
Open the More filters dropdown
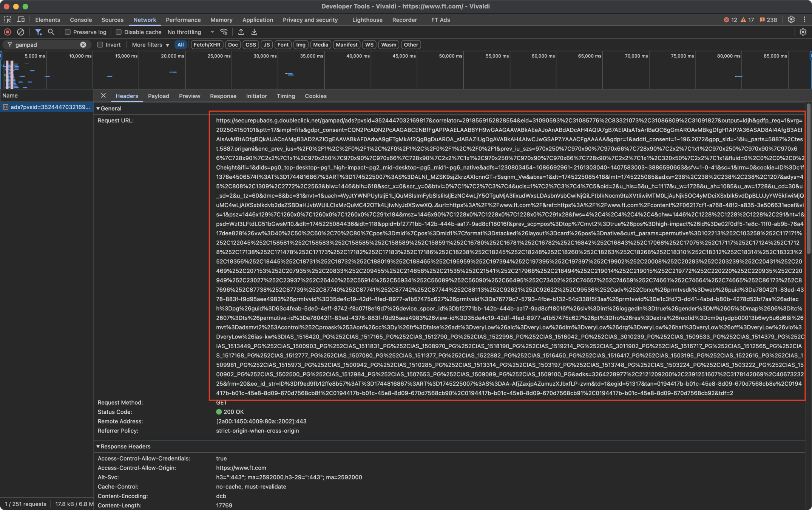tap(150, 45)
